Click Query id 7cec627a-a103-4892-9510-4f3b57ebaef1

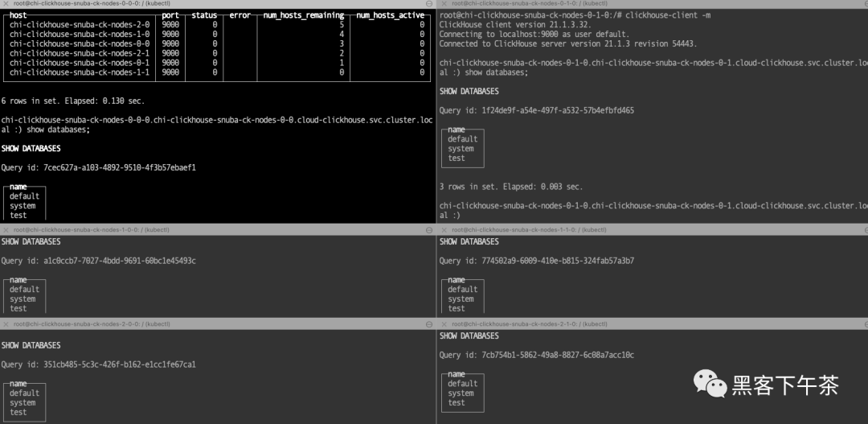point(99,167)
